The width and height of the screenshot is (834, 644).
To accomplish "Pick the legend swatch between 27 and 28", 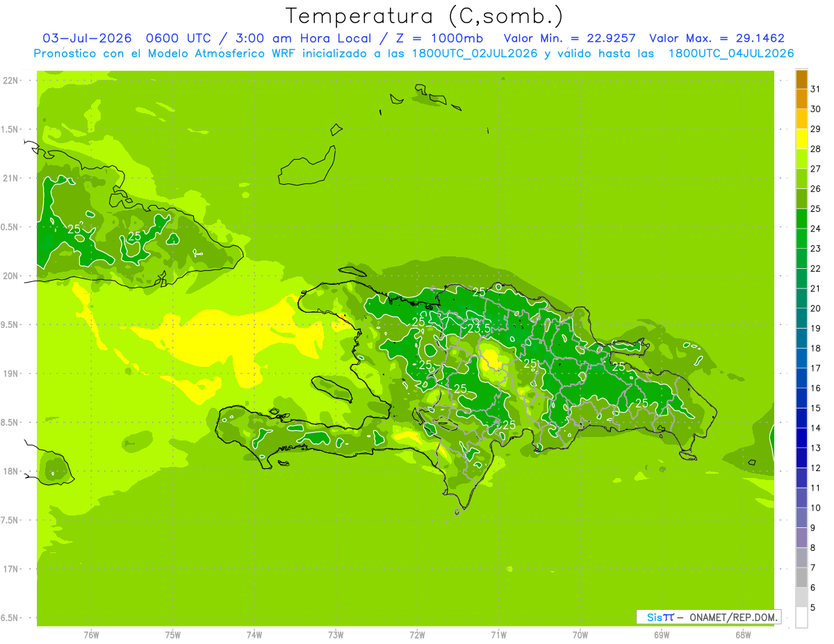I will 802,159.
